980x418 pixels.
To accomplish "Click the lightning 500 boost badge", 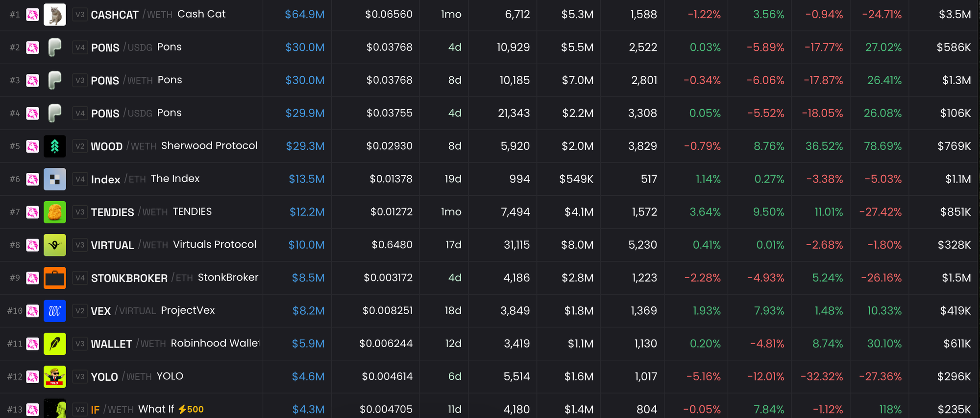I will [191, 409].
